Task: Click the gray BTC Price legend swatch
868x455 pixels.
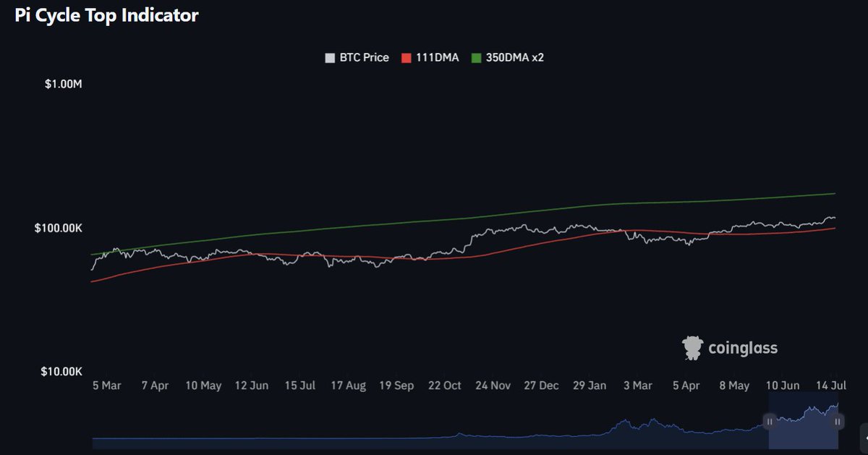Action: coord(329,57)
